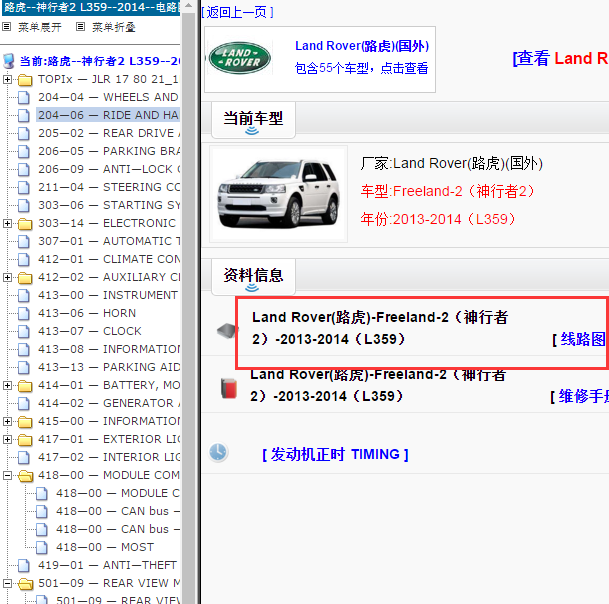The height and width of the screenshot is (604, 609).
Task: Open the 资料信息 tab
Action: (253, 277)
